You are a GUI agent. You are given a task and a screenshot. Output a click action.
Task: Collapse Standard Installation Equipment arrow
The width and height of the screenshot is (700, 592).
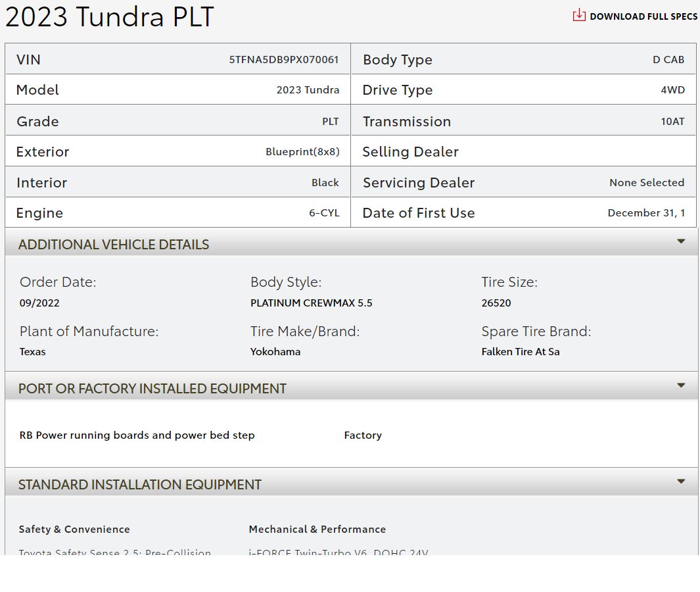pos(681,481)
